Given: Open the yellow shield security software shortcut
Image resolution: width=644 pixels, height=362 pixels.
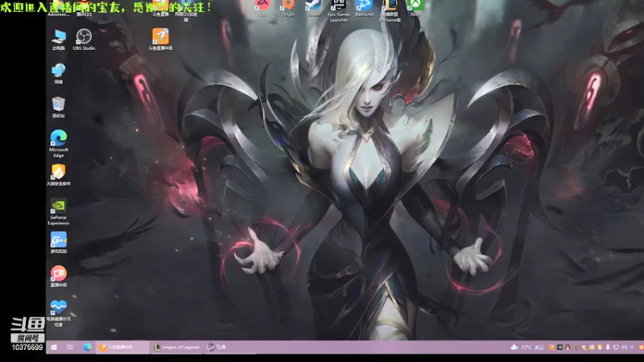Looking at the screenshot, I should (x=58, y=175).
